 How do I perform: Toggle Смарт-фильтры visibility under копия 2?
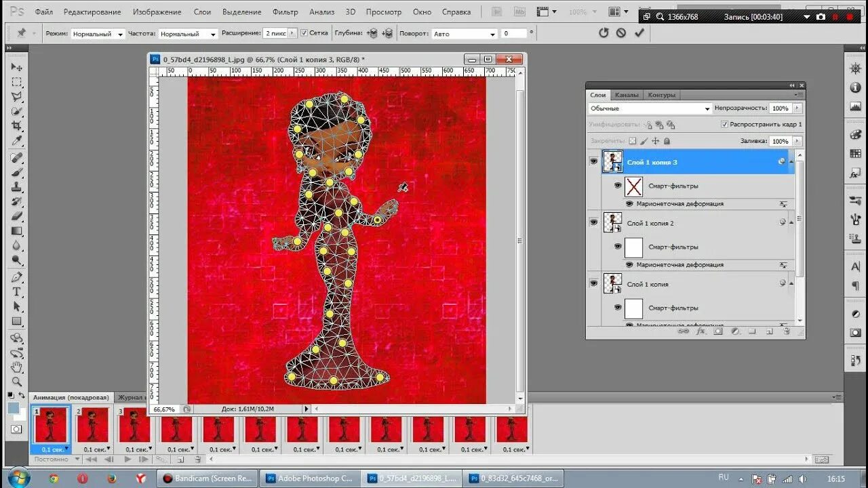coord(618,247)
